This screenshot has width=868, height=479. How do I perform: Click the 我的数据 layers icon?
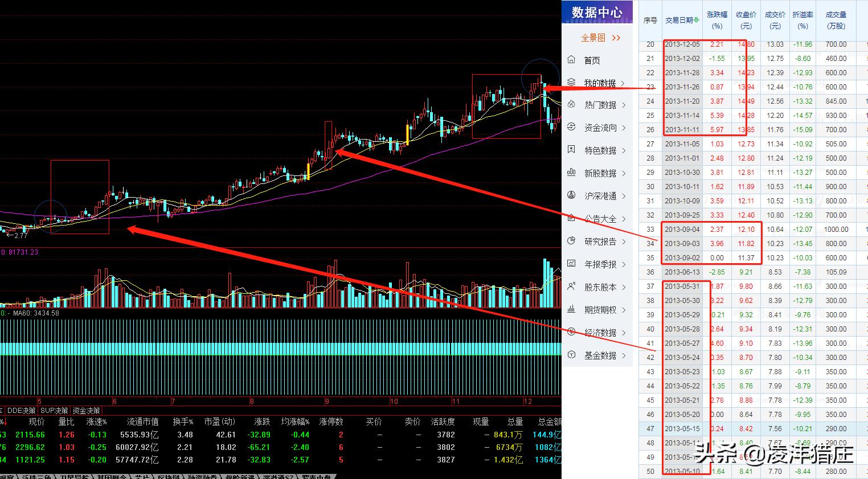(x=572, y=83)
